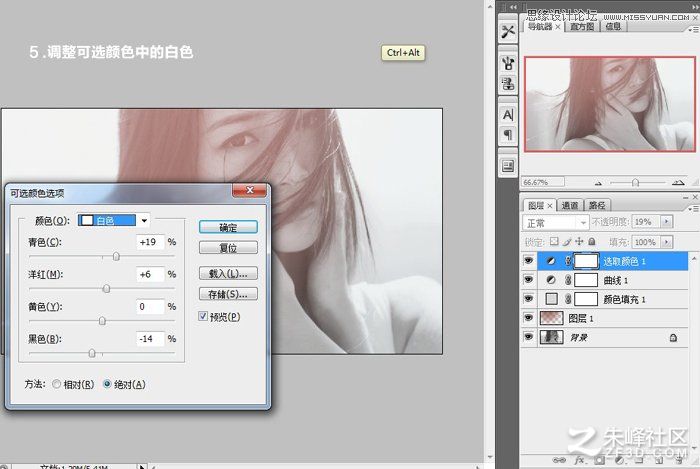Select the 绝对(A) method radio button

(x=107, y=384)
